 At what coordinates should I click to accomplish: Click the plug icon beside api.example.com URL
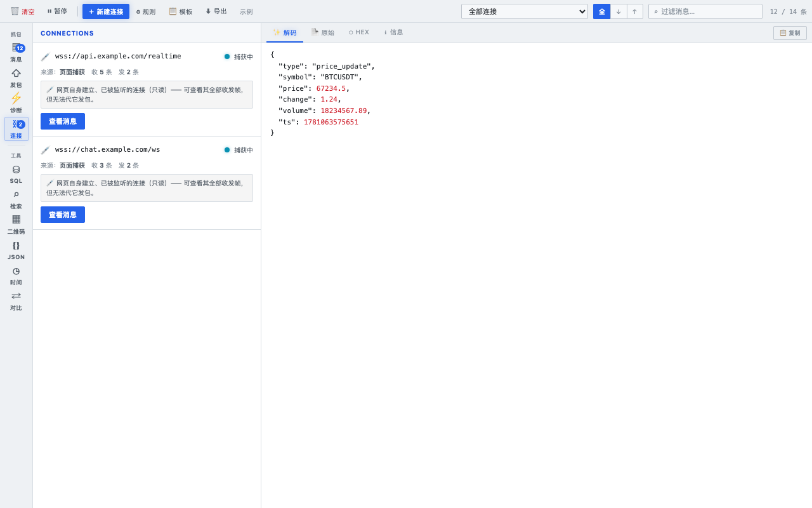[x=45, y=57]
